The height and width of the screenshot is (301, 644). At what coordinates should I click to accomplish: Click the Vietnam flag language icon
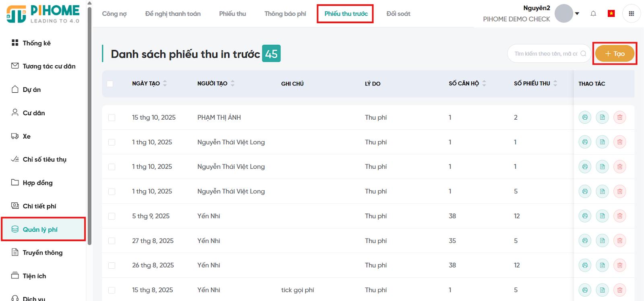pyautogui.click(x=611, y=14)
